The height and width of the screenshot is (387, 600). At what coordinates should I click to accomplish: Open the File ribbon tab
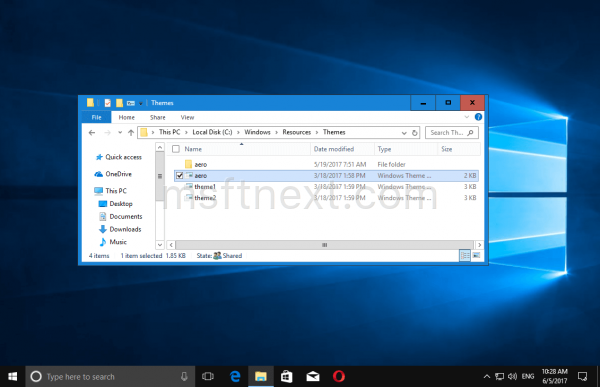(x=96, y=117)
